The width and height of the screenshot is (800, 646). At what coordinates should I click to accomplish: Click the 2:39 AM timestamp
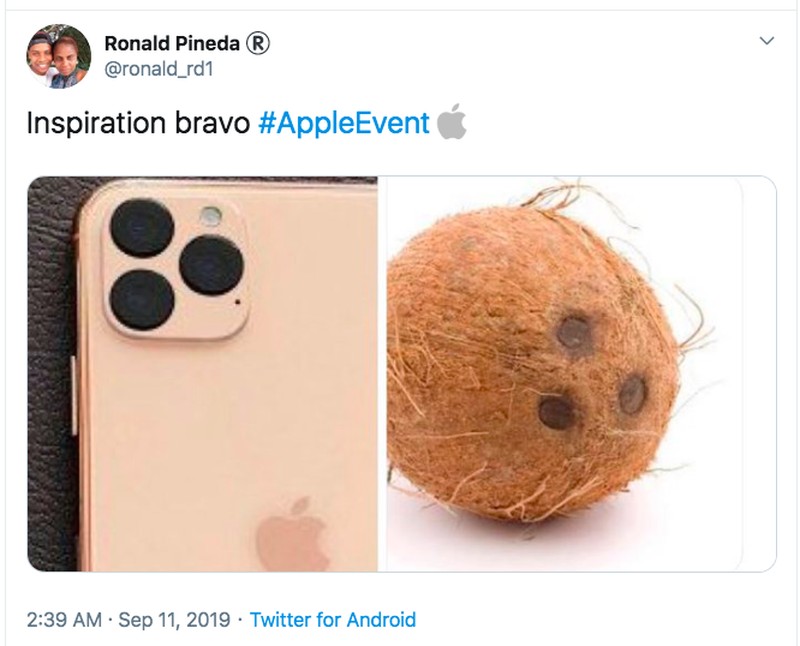pos(64,620)
